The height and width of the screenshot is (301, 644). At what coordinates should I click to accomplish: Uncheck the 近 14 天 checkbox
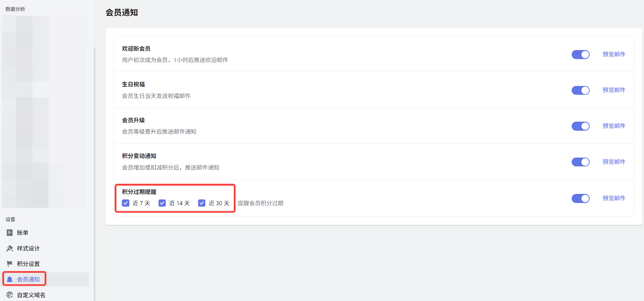point(162,203)
